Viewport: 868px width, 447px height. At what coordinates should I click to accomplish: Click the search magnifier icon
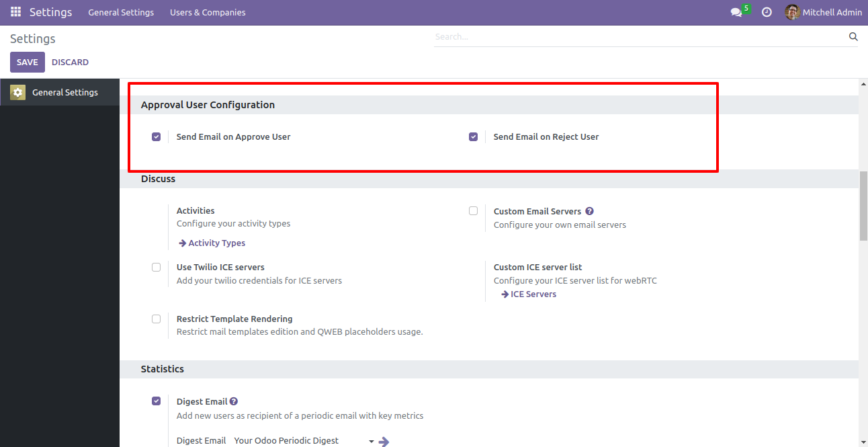tap(853, 37)
